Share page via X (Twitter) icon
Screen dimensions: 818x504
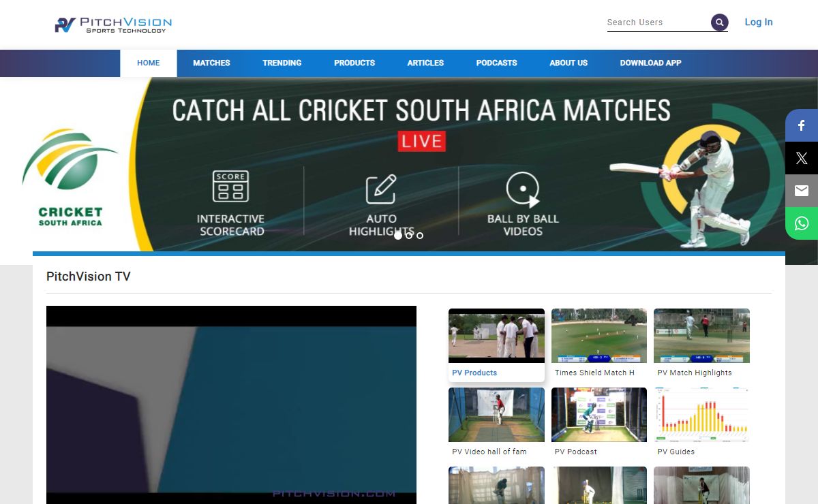tap(802, 158)
